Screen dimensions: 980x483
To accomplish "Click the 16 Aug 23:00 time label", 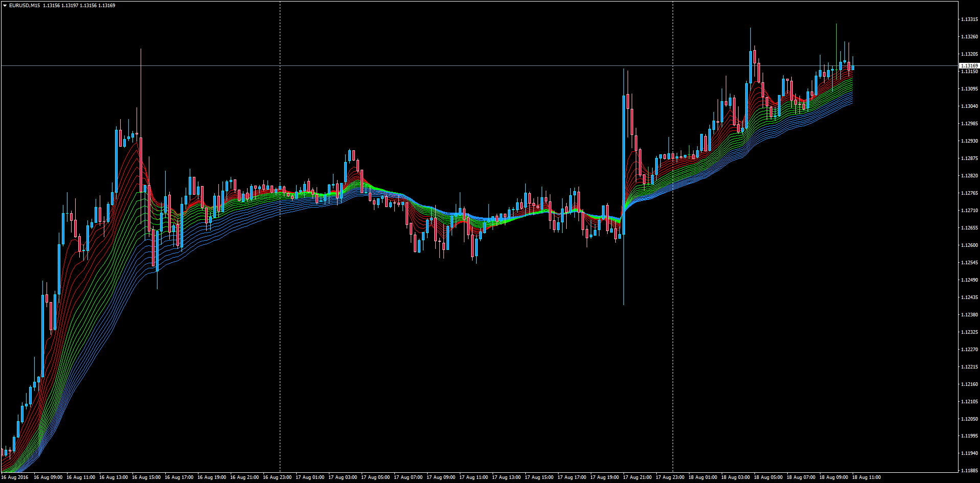I will (x=277, y=477).
